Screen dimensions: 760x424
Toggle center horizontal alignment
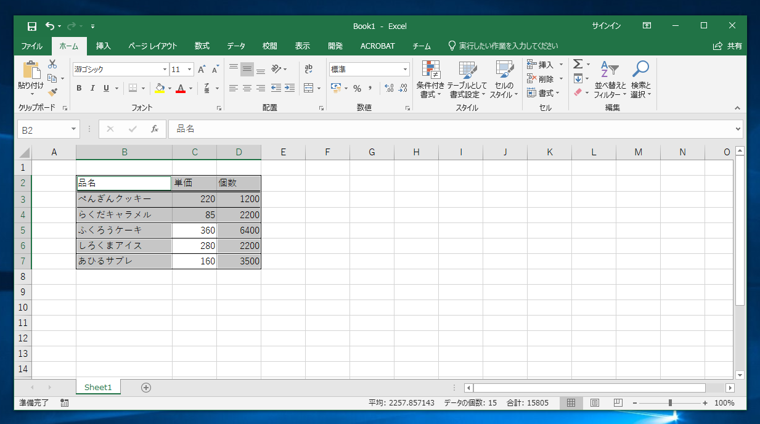(x=247, y=88)
